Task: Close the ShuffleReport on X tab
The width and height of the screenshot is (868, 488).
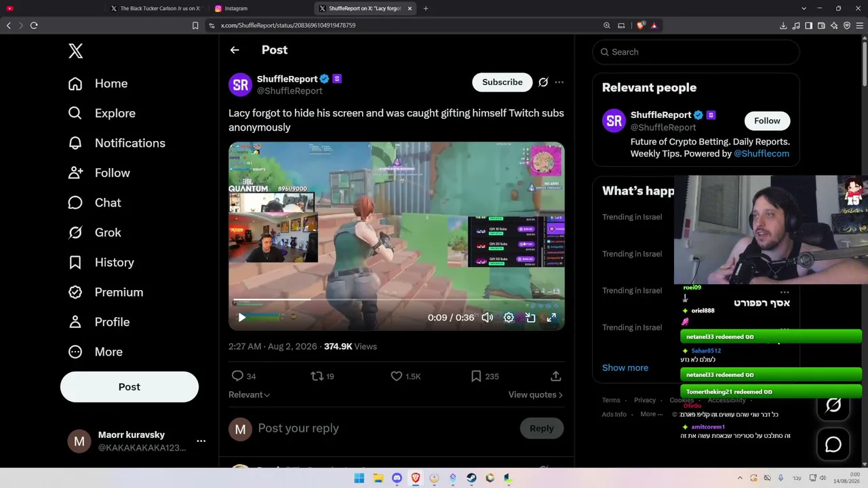Action: coord(410,9)
